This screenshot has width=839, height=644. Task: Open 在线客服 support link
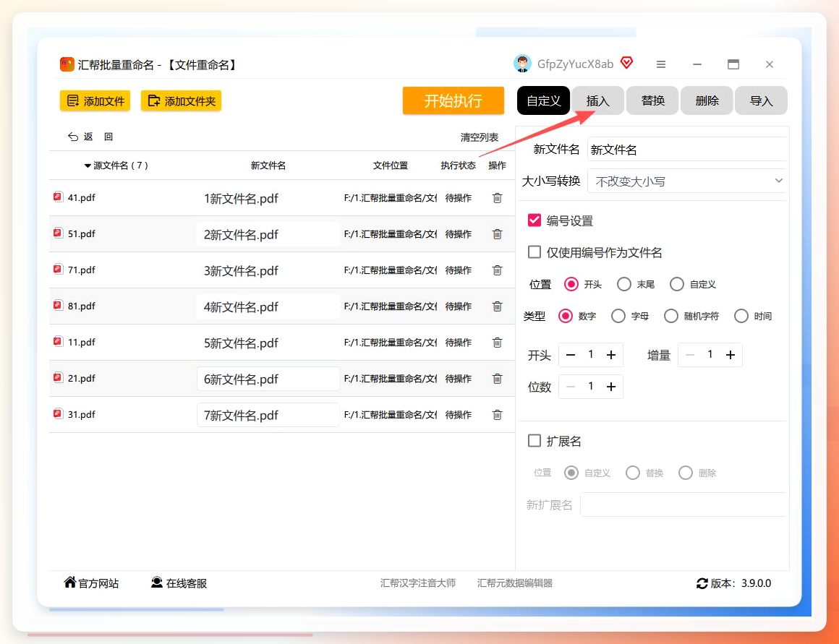coord(179,583)
